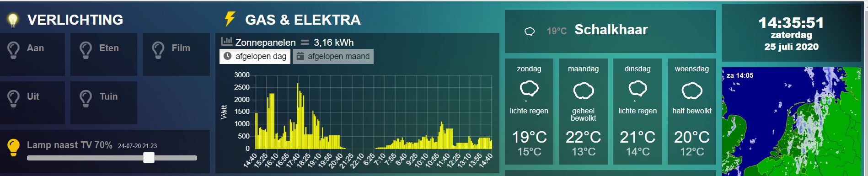The width and height of the screenshot is (868, 176).
Task: Click the Verlichting light bulb header icon
Action: tap(13, 20)
